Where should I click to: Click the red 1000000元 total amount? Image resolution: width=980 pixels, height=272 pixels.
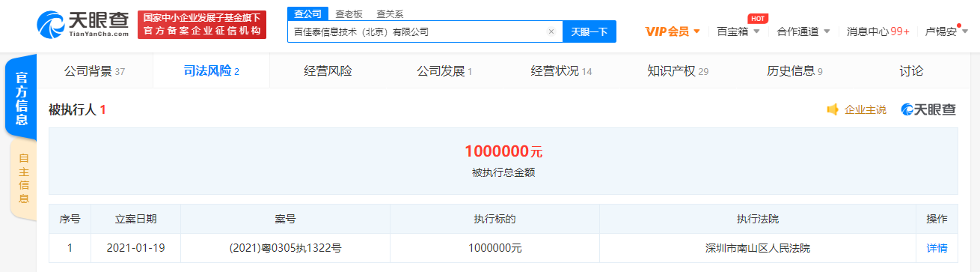503,151
